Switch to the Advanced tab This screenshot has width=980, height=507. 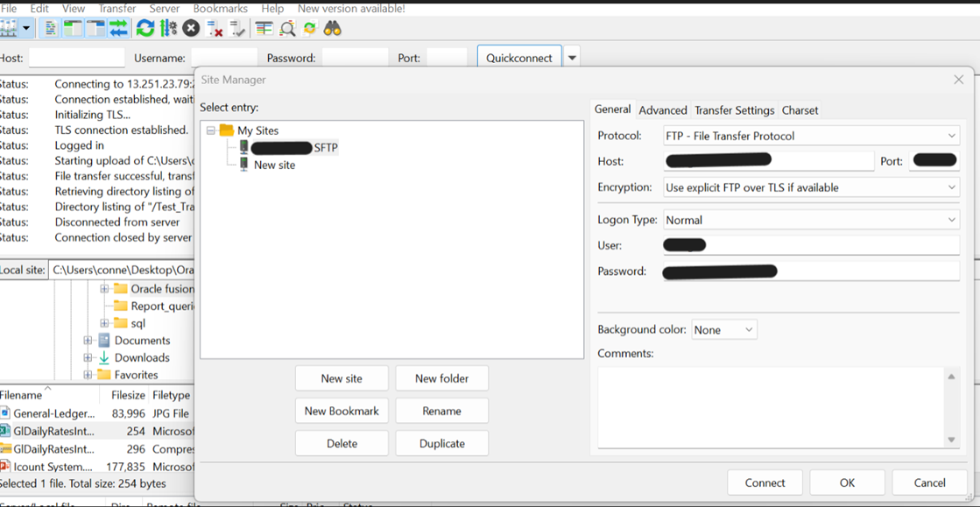[663, 110]
